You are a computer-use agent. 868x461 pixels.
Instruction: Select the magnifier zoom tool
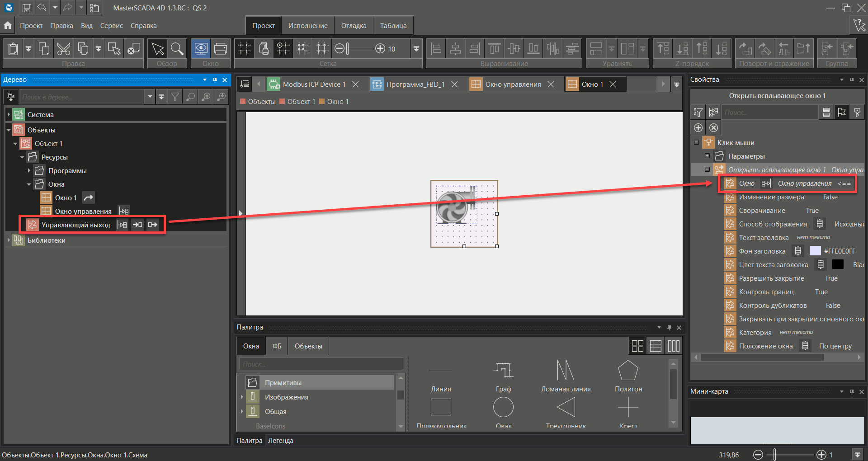177,48
